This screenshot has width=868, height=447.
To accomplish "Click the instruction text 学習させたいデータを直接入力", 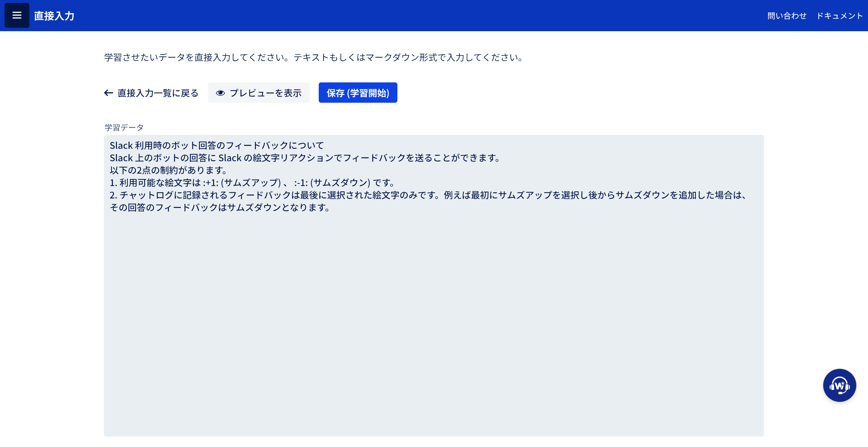I will [x=313, y=58].
